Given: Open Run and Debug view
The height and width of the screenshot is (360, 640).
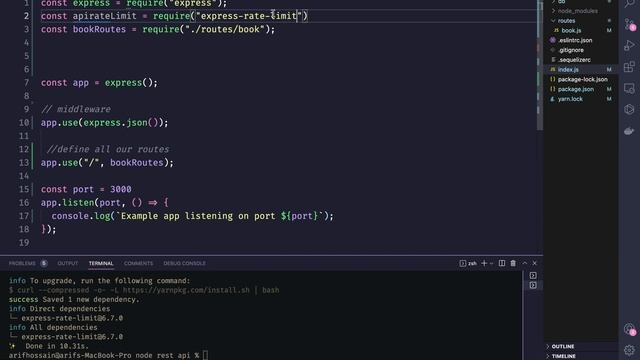Looking at the screenshot, I should point(629,45).
